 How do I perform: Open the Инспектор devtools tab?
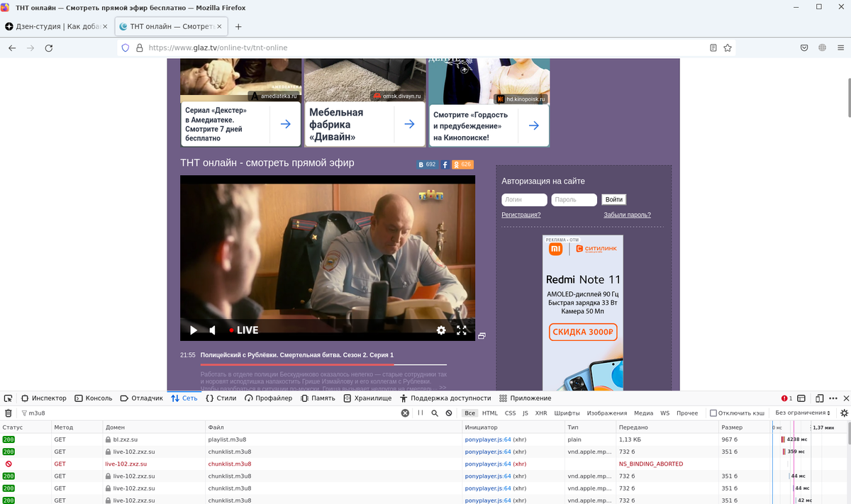(x=43, y=398)
